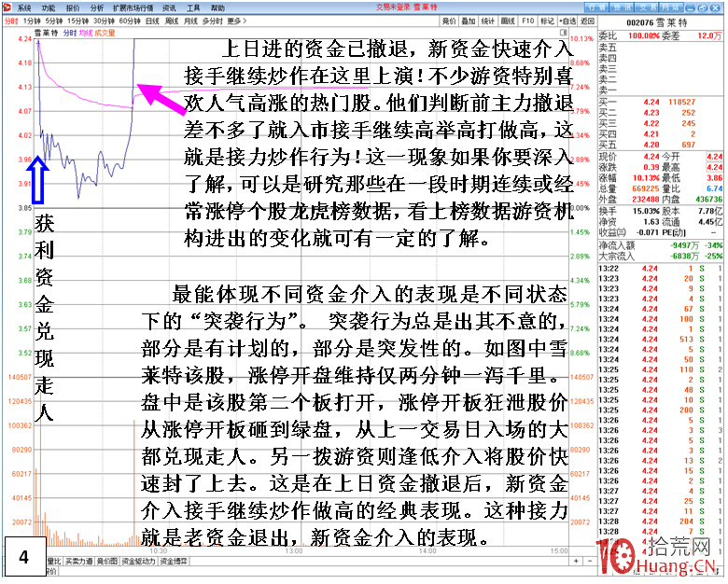Click the 交易 button in title bar
This screenshot has width=728, height=584.
click(x=646, y=7)
